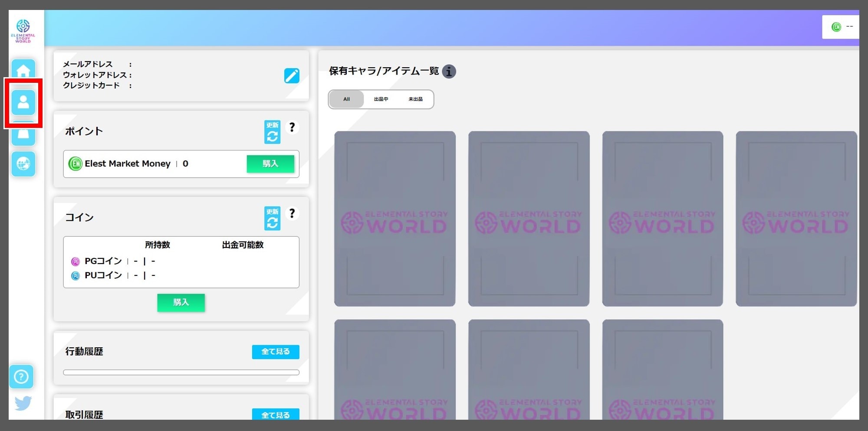Select the 出品中 filter tab

pyautogui.click(x=381, y=99)
